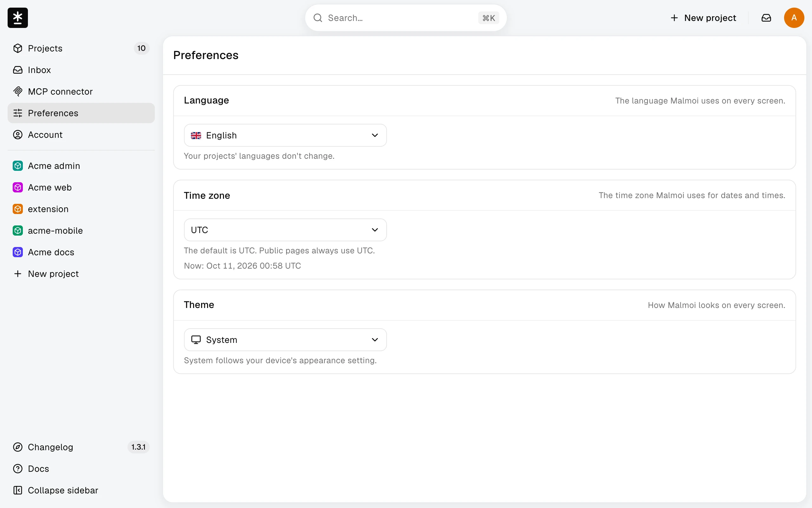Open the Inbox sidebar item
This screenshot has height=508, width=812.
pyautogui.click(x=81, y=70)
